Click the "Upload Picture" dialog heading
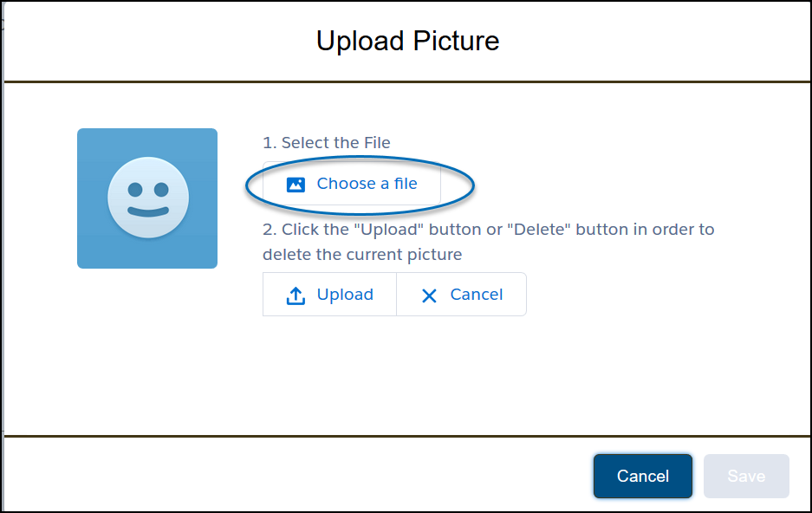 pyautogui.click(x=407, y=41)
